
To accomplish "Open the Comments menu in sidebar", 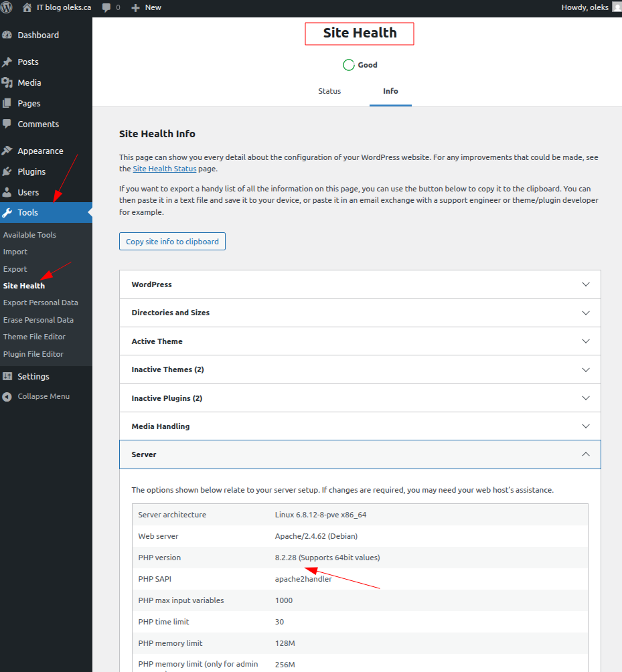I will coord(38,124).
